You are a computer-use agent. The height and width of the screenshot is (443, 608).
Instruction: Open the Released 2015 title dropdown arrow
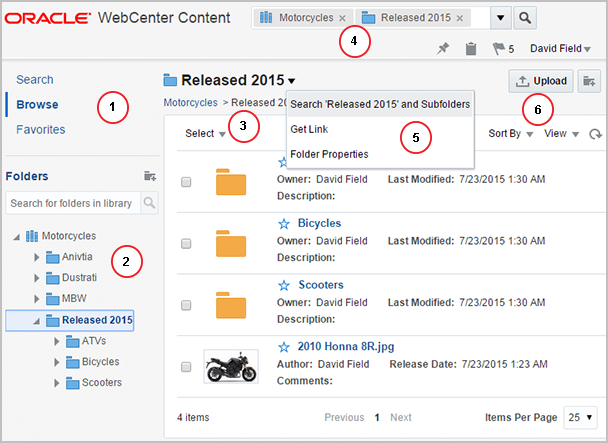[292, 81]
